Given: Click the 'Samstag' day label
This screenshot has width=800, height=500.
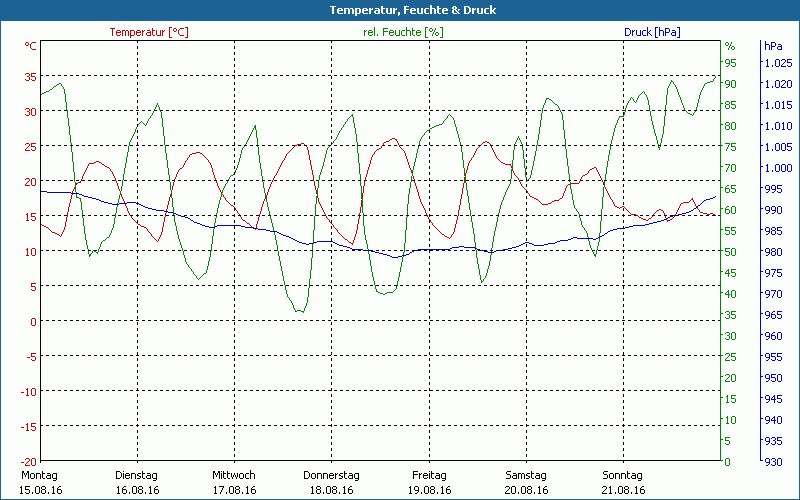Looking at the screenshot, I should (x=526, y=476).
